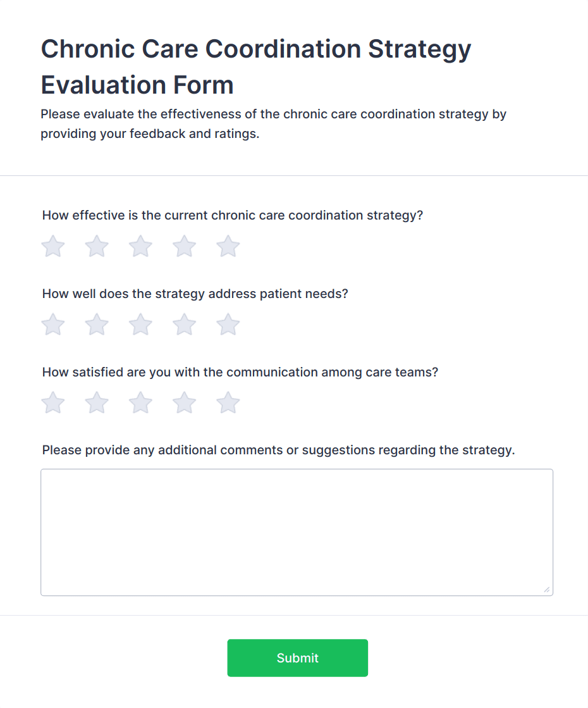The height and width of the screenshot is (708, 588).
Task: Rate communication among care teams four stars
Action: click(x=183, y=402)
